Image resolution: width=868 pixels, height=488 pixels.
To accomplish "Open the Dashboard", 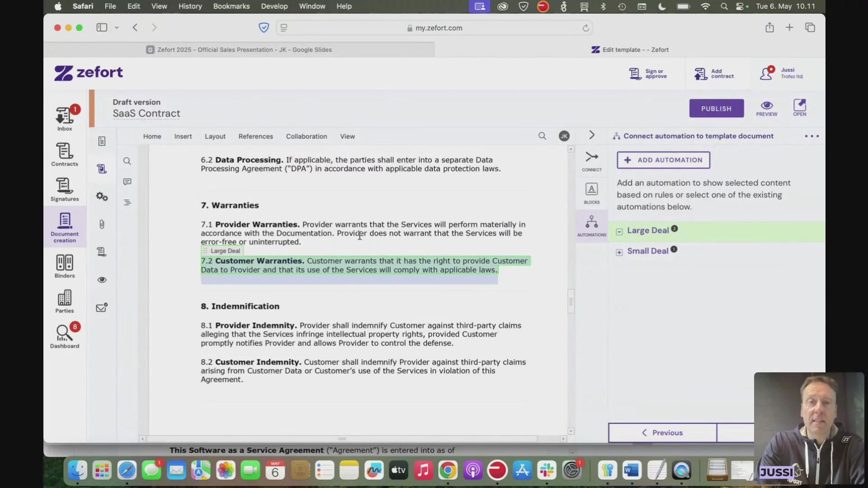I will click(65, 337).
